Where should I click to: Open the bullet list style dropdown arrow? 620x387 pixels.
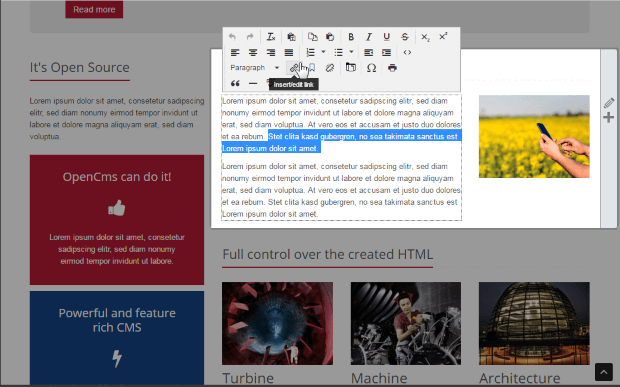(x=351, y=52)
